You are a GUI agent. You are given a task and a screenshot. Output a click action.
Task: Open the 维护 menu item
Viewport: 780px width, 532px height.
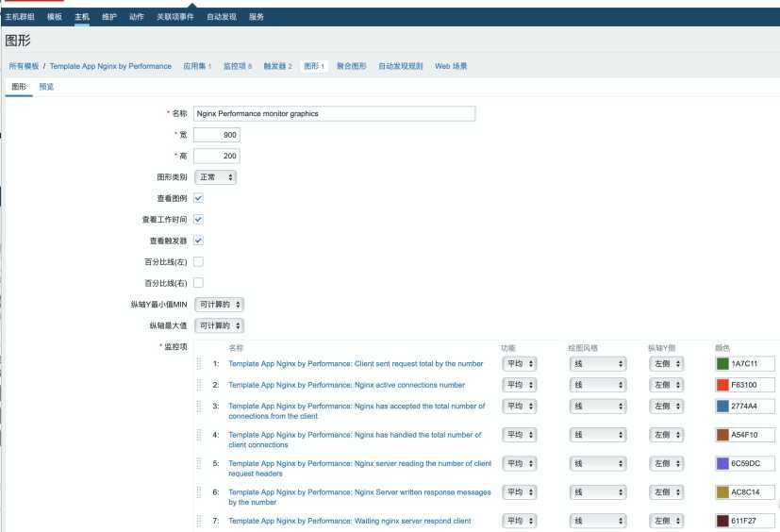pos(109,17)
